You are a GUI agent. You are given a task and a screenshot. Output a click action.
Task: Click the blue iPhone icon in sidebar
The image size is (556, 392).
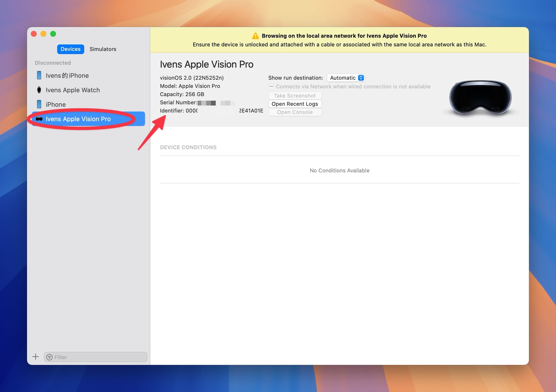[x=39, y=104]
